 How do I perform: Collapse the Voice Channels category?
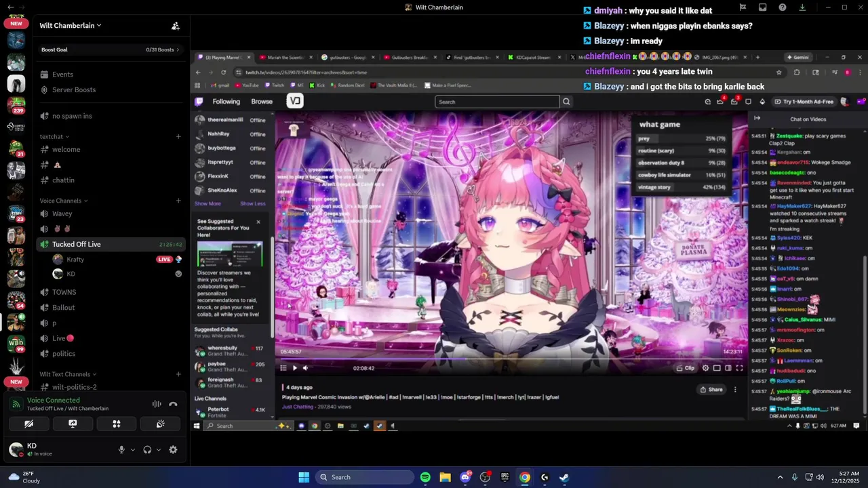[x=63, y=201]
